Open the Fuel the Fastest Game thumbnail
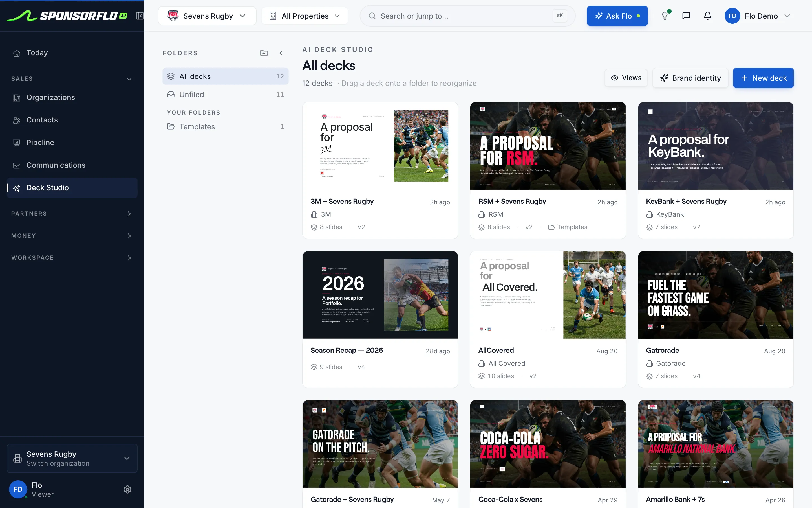Viewport: 812px width, 508px height. (715, 295)
